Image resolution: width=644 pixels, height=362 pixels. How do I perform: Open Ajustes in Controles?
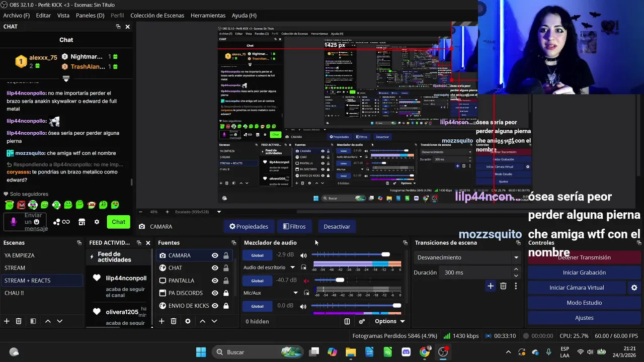[584, 318]
